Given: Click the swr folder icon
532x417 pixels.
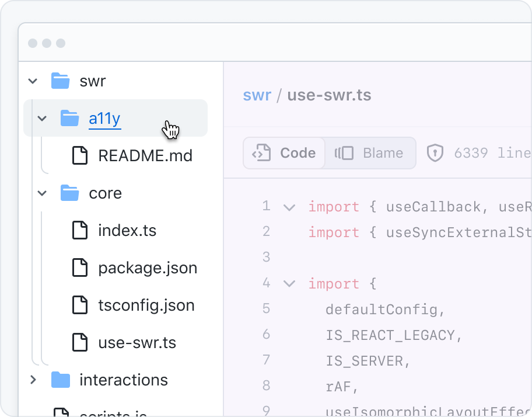Looking at the screenshot, I should click(61, 81).
